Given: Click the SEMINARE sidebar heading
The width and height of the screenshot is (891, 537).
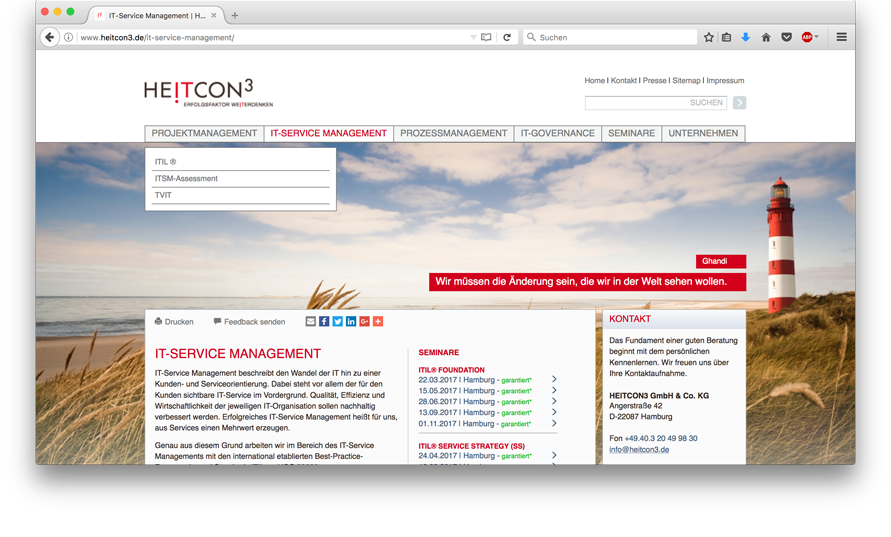Looking at the screenshot, I should [x=439, y=352].
